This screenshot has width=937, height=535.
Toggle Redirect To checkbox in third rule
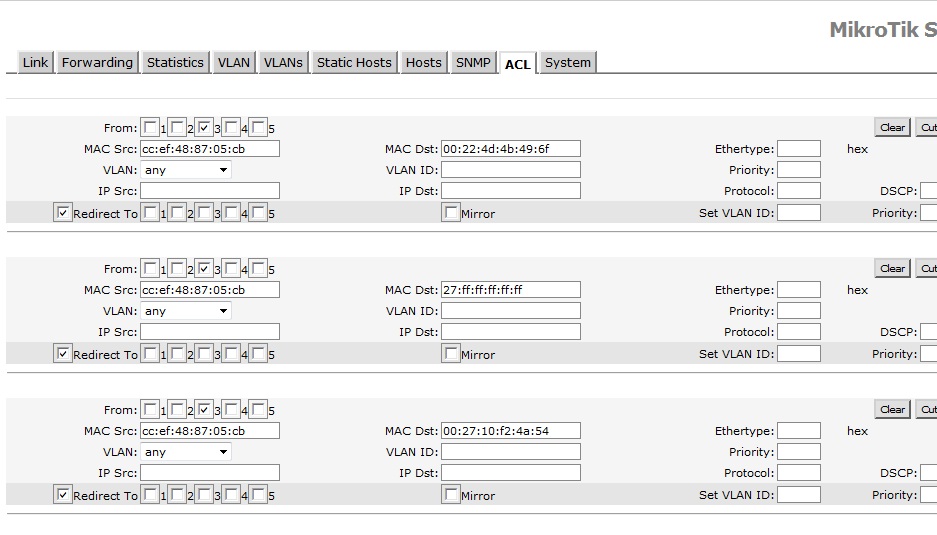tap(63, 495)
